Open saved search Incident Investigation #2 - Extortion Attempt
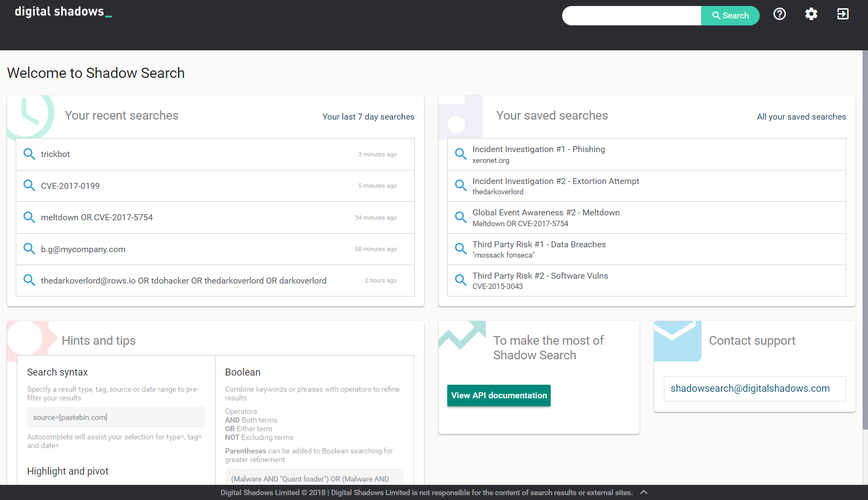Screen dimensions: 868x500 (x=647, y=186)
